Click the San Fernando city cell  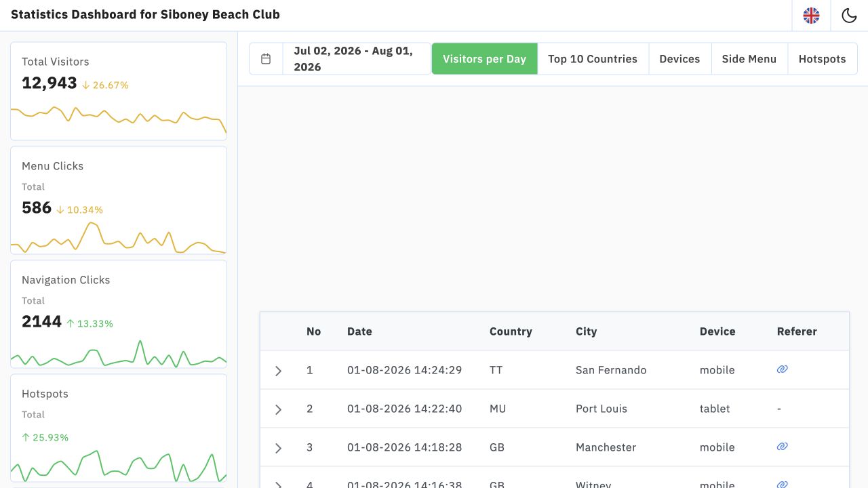coord(611,370)
